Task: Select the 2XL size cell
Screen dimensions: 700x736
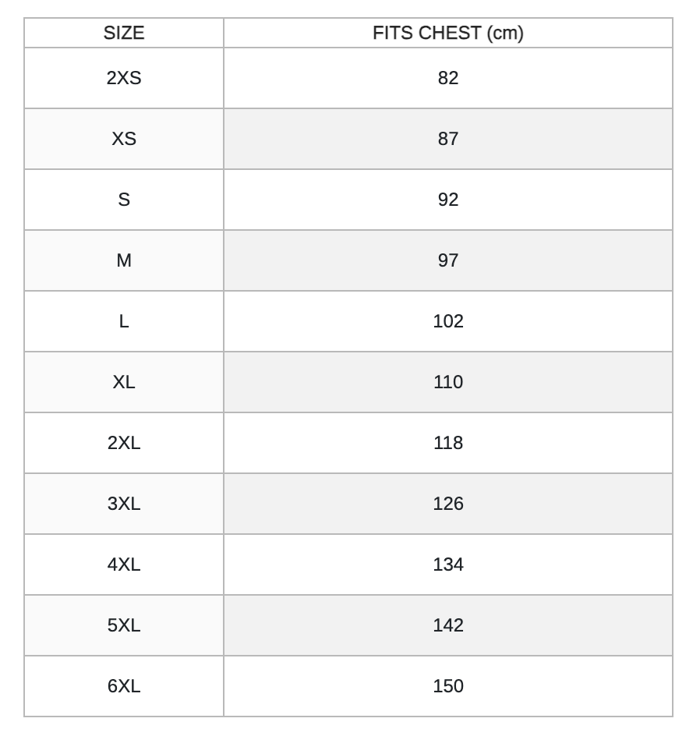Action: coord(124,443)
